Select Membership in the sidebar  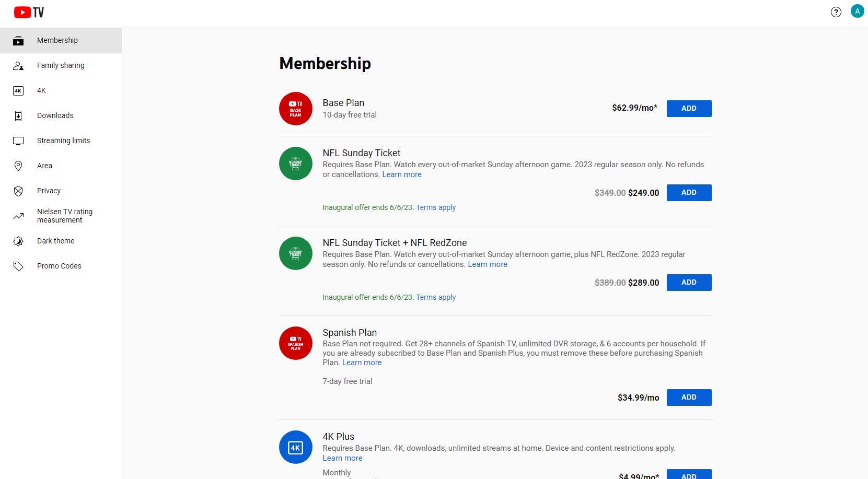(x=61, y=41)
